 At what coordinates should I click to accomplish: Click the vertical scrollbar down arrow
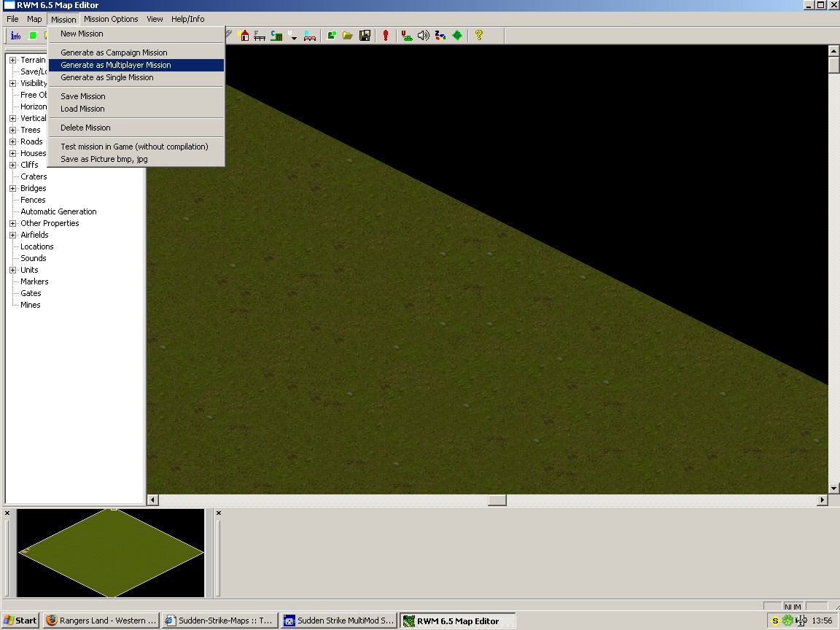click(833, 488)
